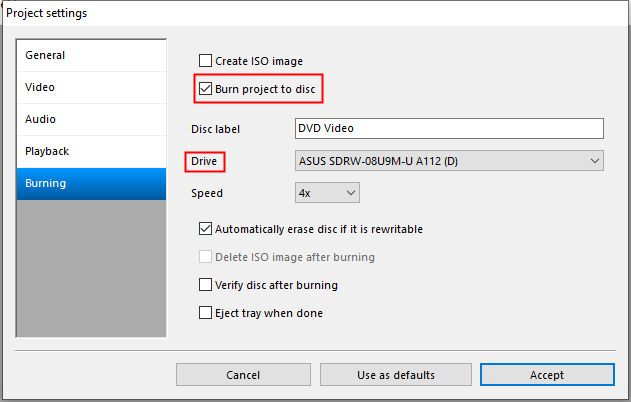The image size is (631, 402).
Task: Select the Audio settings tab
Action: click(91, 120)
